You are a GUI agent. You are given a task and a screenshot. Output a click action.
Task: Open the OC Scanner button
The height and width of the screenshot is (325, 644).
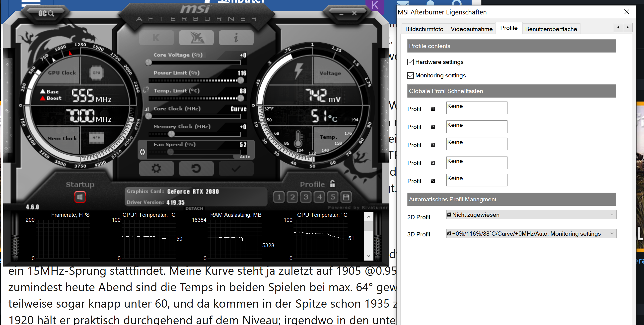[46, 13]
